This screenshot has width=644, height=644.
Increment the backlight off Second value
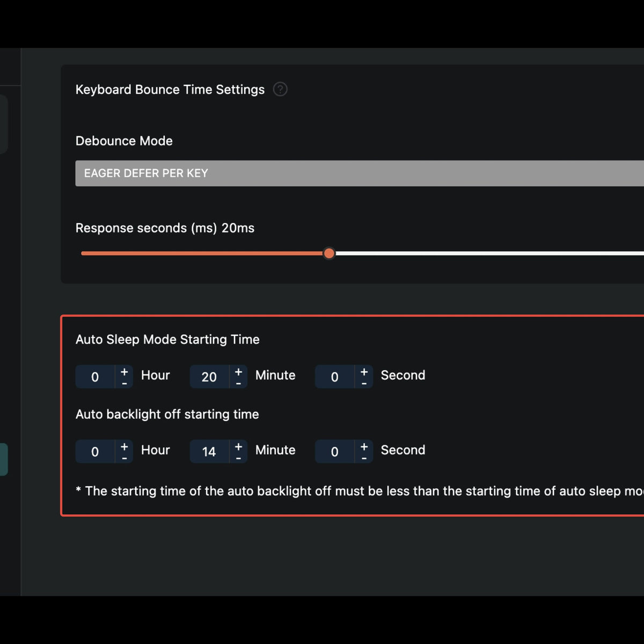click(x=363, y=445)
